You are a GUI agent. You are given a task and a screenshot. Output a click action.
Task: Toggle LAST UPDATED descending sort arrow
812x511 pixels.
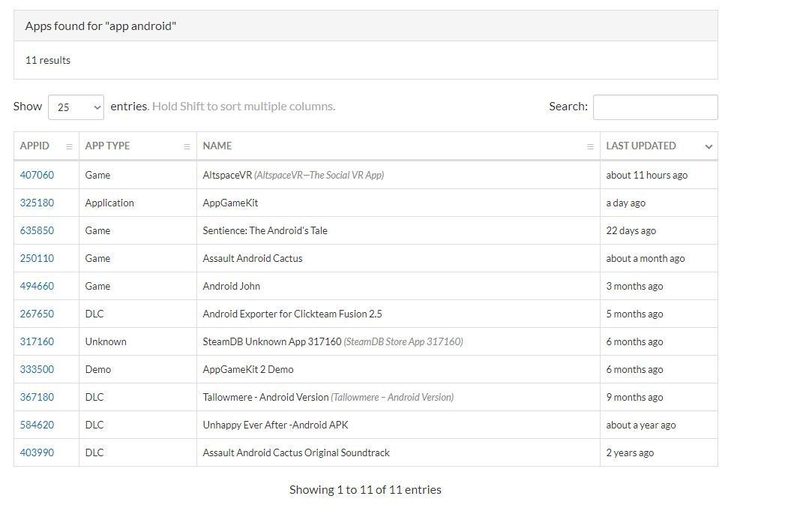(x=709, y=146)
